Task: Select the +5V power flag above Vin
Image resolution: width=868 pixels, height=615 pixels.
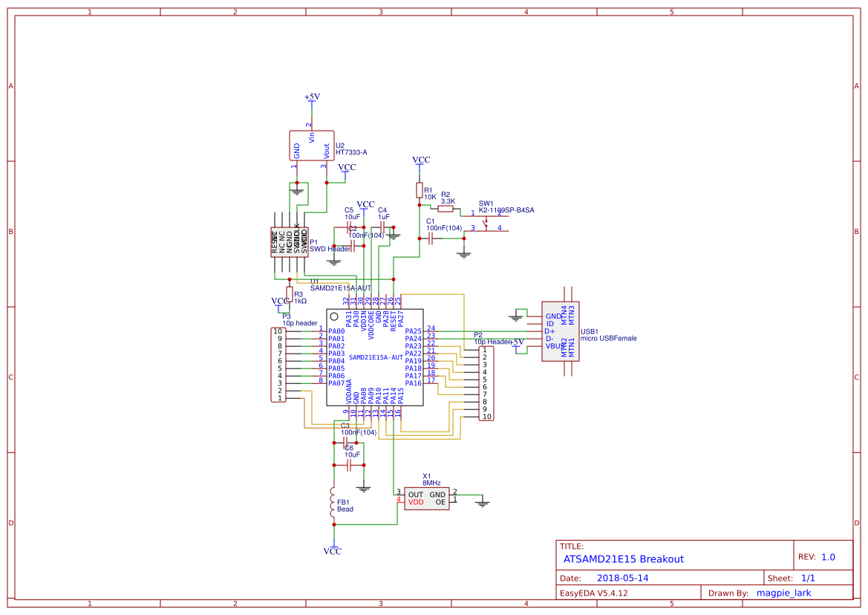Action: point(311,97)
